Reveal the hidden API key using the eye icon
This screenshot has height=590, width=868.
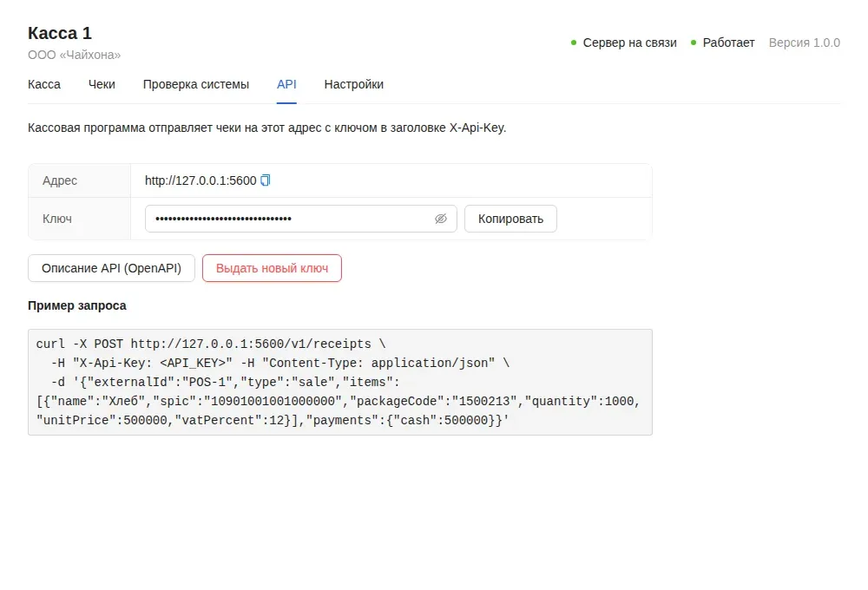(441, 219)
